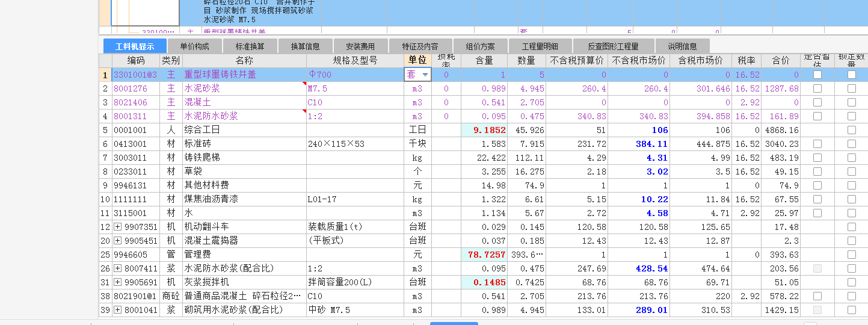Expand the 机动翻斗车 row
Image resolution: width=868 pixels, height=325 pixels.
click(118, 227)
